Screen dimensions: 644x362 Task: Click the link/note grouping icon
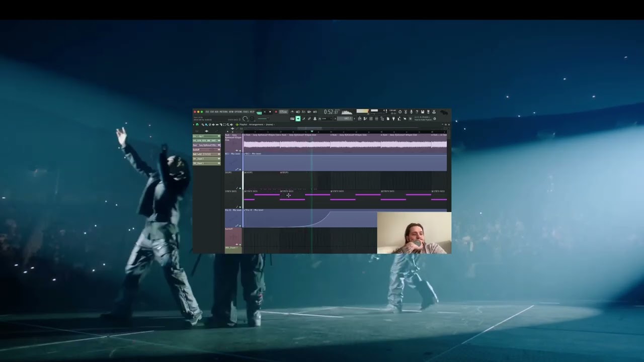coord(309,119)
